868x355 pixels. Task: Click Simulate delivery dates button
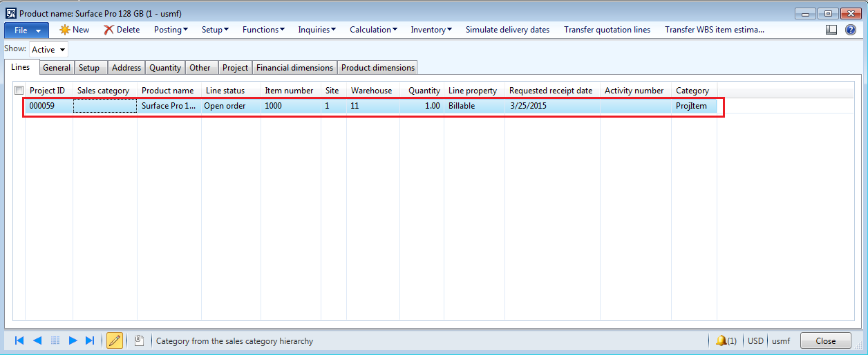pos(507,30)
